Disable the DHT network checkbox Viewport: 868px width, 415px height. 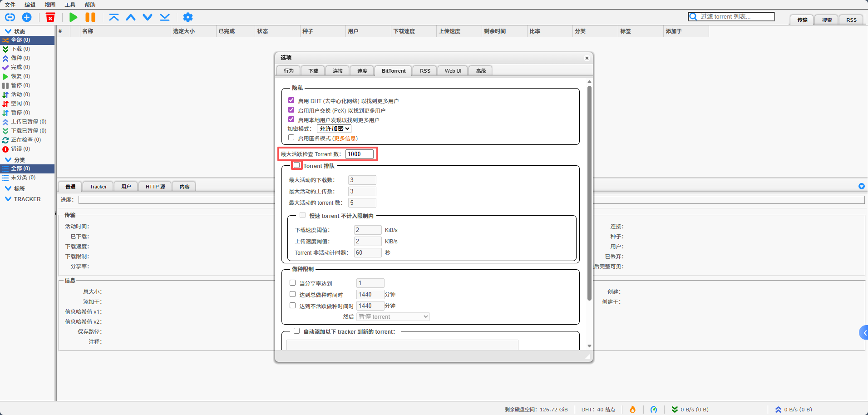[x=291, y=100]
